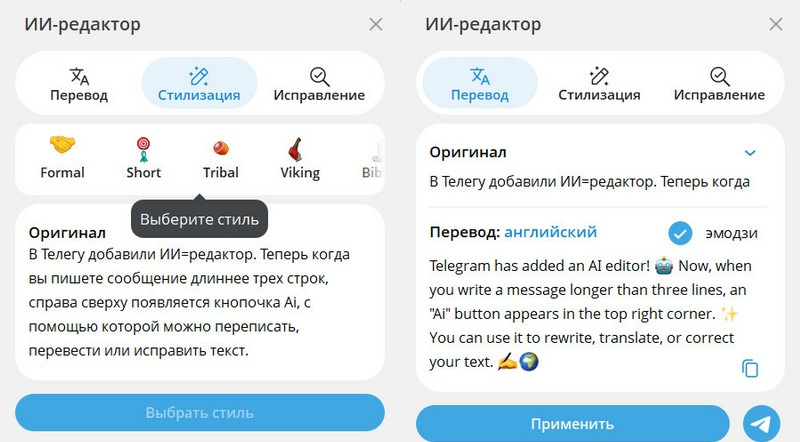Select the Formal handshake style
800x442 pixels.
pyautogui.click(x=63, y=156)
